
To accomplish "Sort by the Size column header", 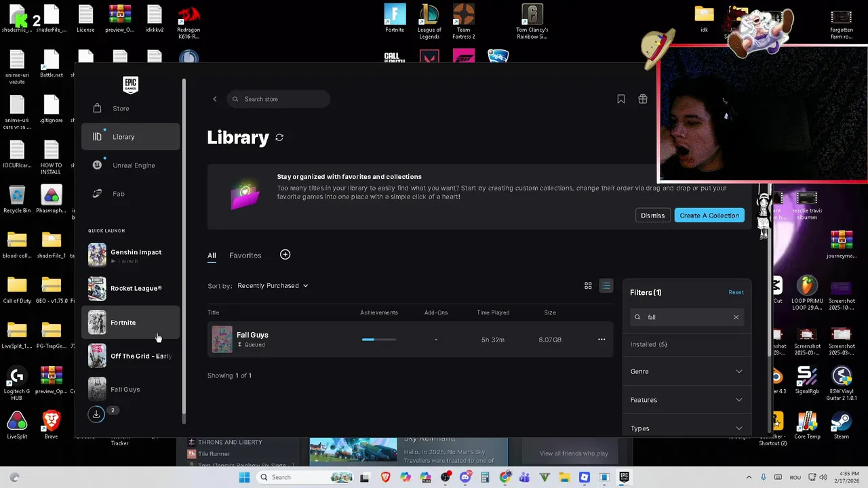I will pos(550,312).
